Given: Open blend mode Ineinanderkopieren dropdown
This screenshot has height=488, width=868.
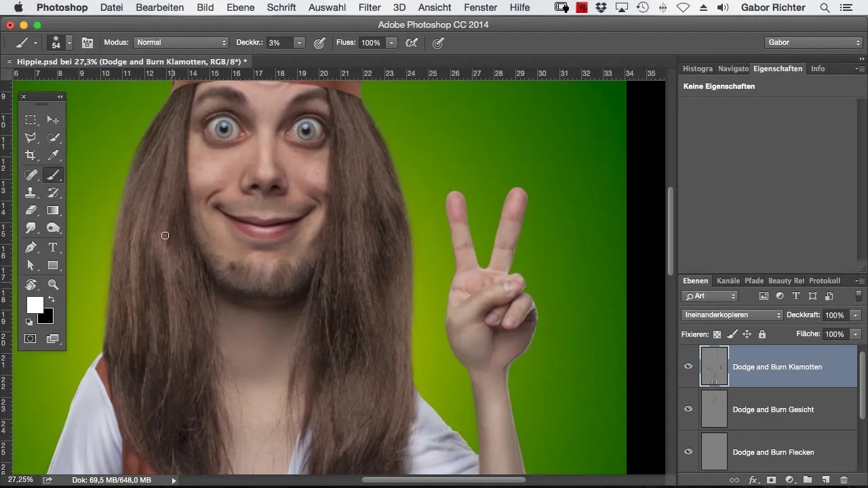Looking at the screenshot, I should click(x=732, y=315).
